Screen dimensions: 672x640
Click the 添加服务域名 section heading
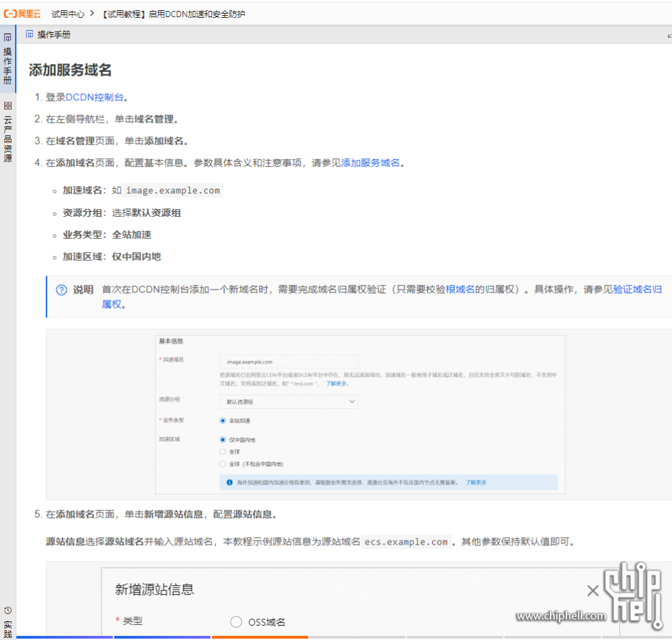pos(70,70)
